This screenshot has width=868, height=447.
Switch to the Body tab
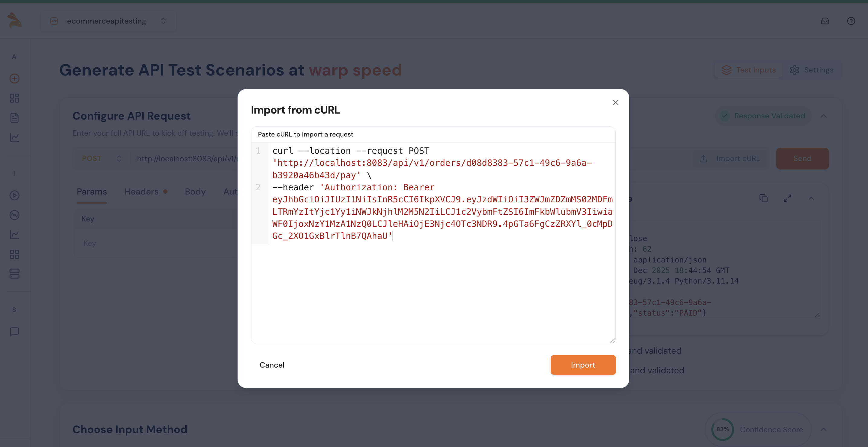(x=195, y=191)
